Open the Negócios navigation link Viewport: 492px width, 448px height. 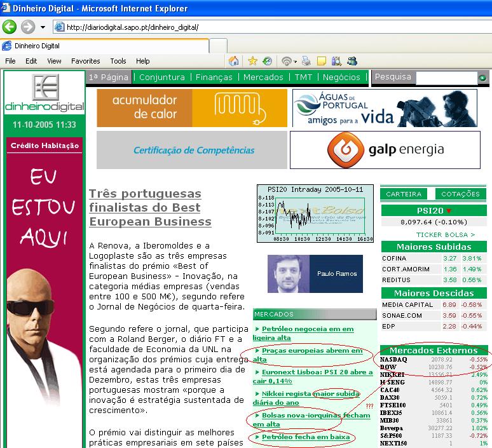[341, 77]
